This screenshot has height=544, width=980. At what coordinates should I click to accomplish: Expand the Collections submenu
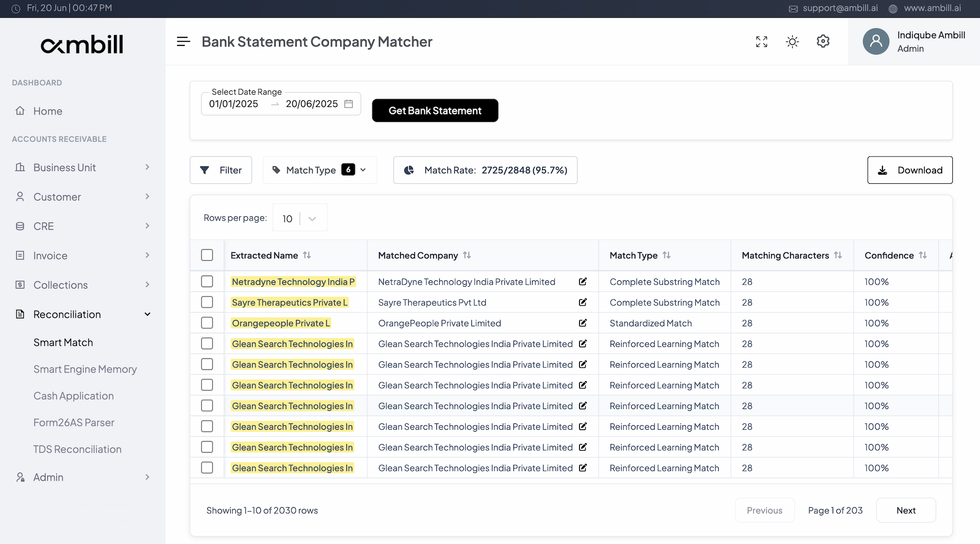[147, 285]
